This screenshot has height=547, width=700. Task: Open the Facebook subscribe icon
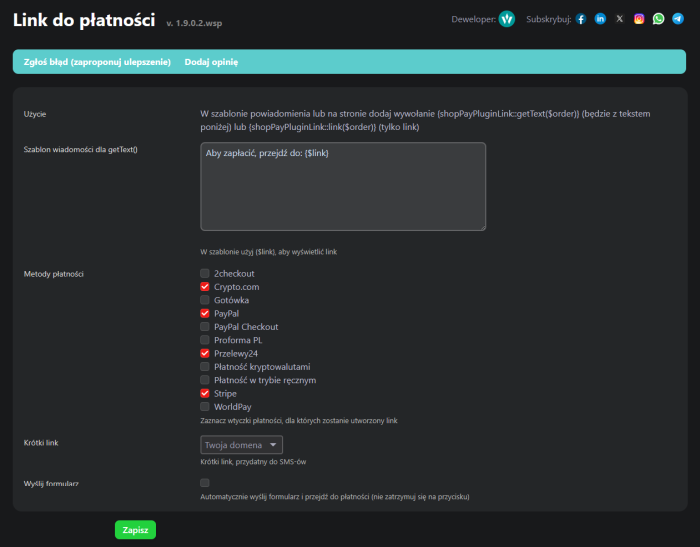(581, 19)
